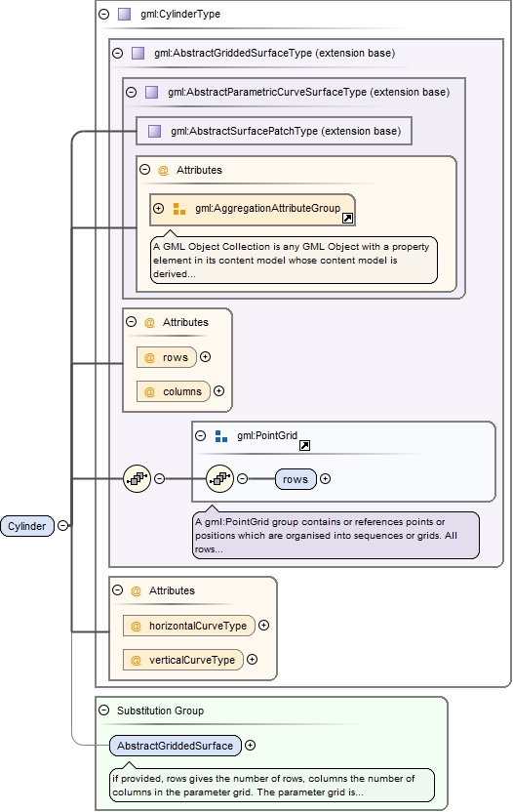Click gml:AbstractGriddedSurfaceType type icon
The image size is (513, 812).
pos(138,53)
